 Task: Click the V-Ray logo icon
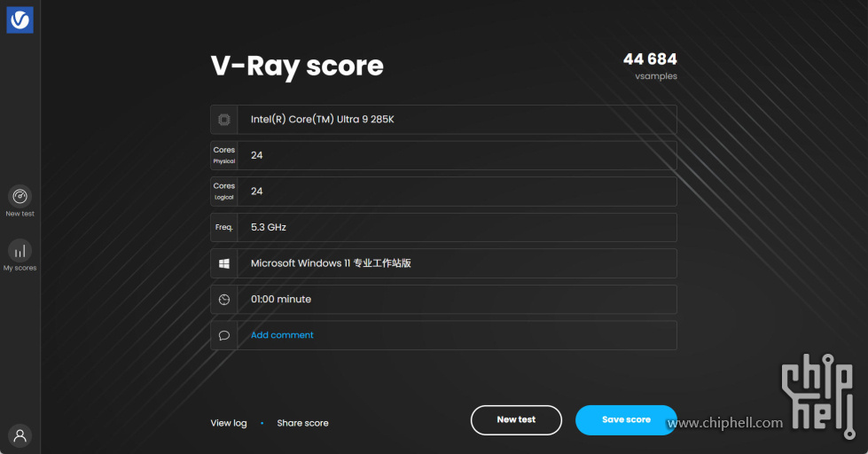[x=20, y=20]
